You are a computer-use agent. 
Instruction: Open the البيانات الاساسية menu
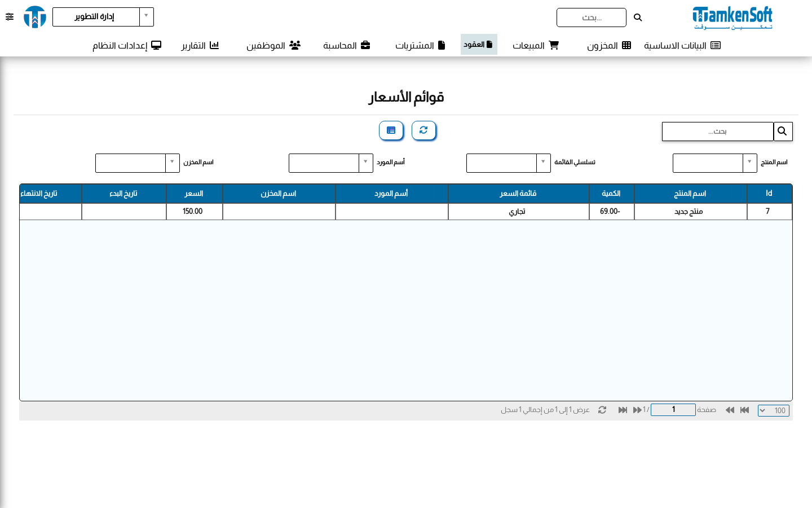click(x=682, y=45)
